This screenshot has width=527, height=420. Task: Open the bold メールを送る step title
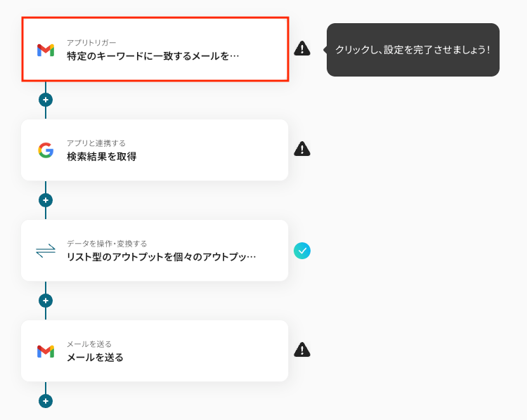coord(95,357)
